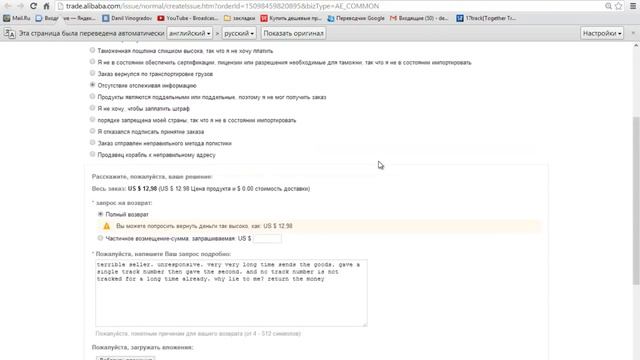
Task: Select 'Я не хочу, чтобы заплатить штраф' reason
Action: [93, 108]
